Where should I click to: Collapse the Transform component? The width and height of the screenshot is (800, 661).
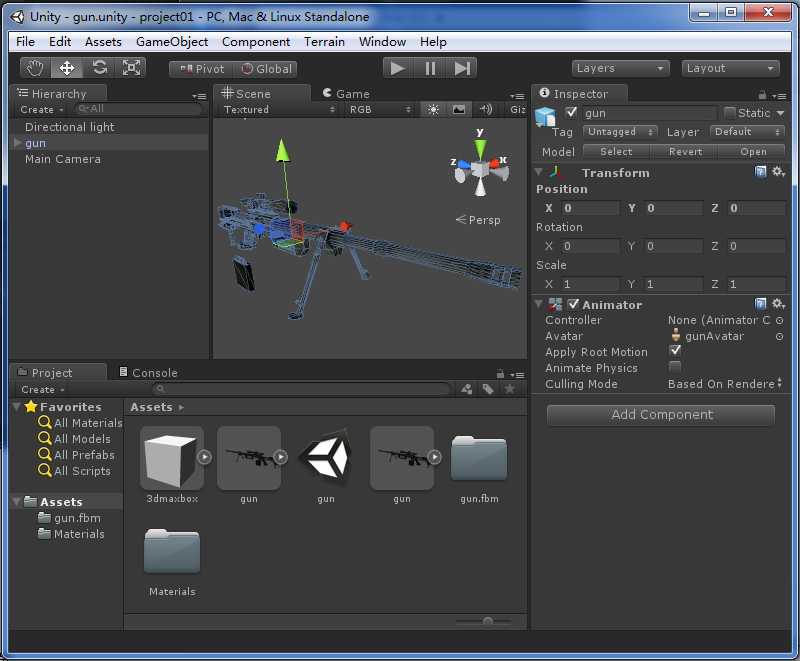538,172
